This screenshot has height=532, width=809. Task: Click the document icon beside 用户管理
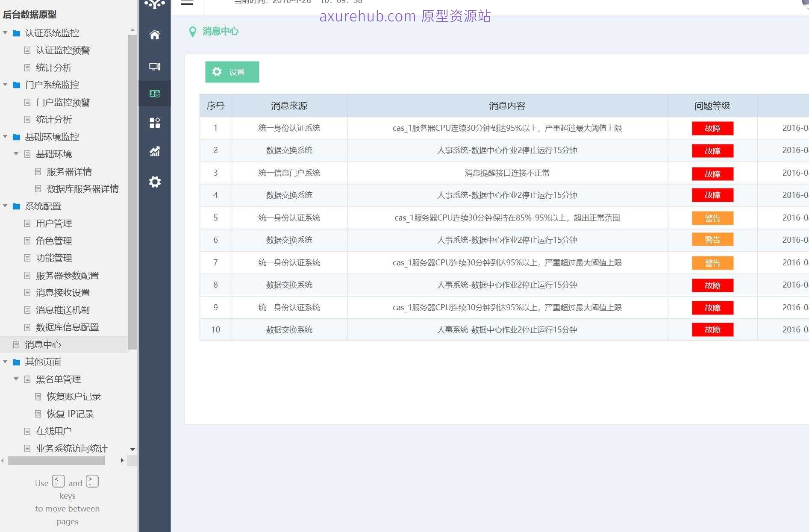[x=27, y=223]
